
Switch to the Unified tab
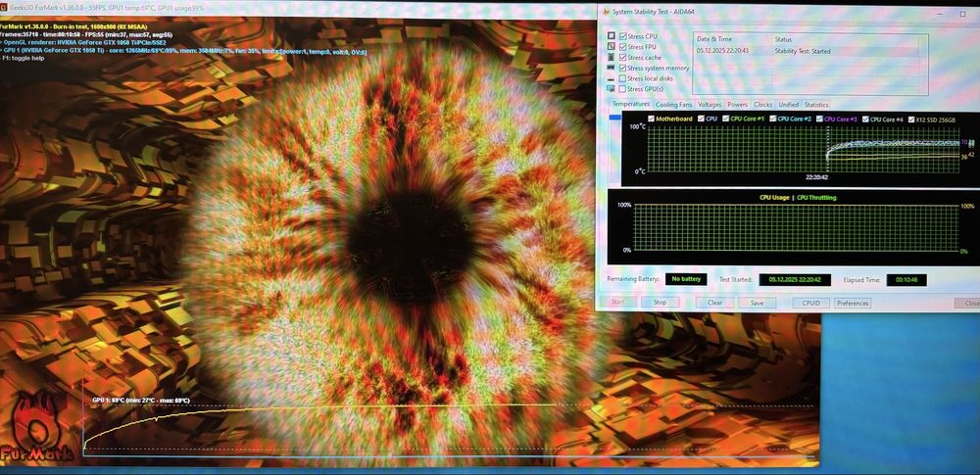coord(789,105)
